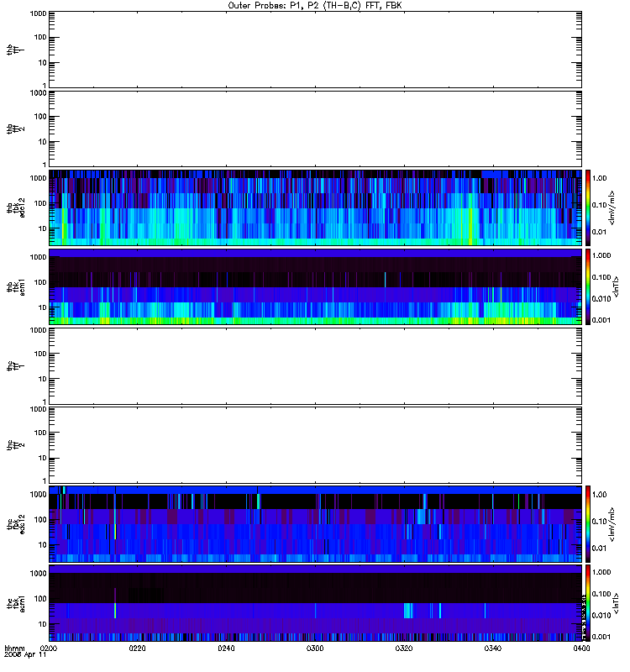The image size is (630, 672).
Task: Click the 0.10 tick on thb edc12 colorbar
Action: coord(600,205)
